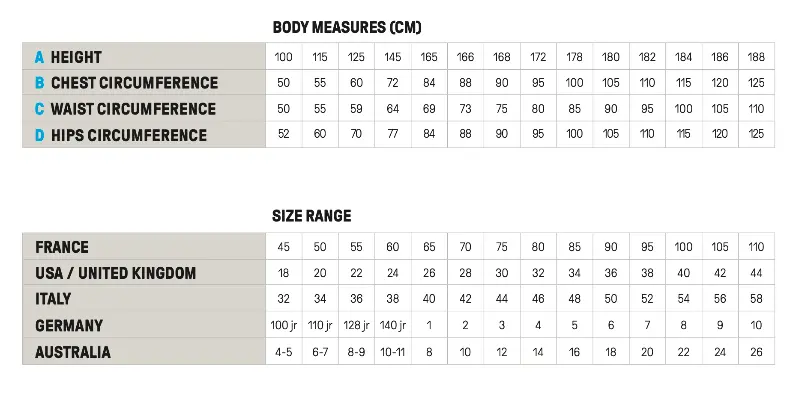Click the Italy size 58 cell
Viewport: 796px width, 396px height.
tap(756, 299)
